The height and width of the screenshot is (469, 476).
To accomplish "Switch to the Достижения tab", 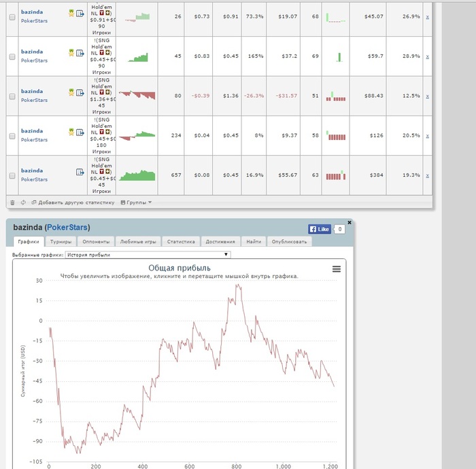I will 220,241.
